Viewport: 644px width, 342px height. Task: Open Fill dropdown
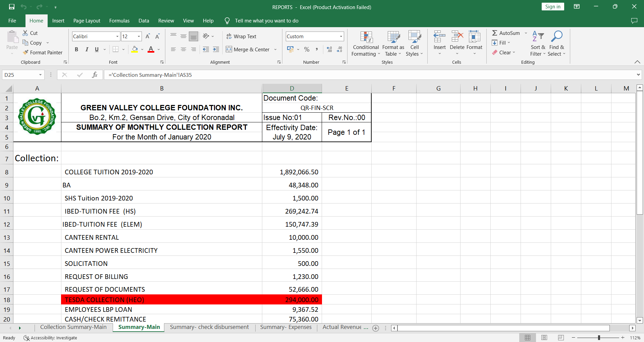pyautogui.click(x=501, y=43)
